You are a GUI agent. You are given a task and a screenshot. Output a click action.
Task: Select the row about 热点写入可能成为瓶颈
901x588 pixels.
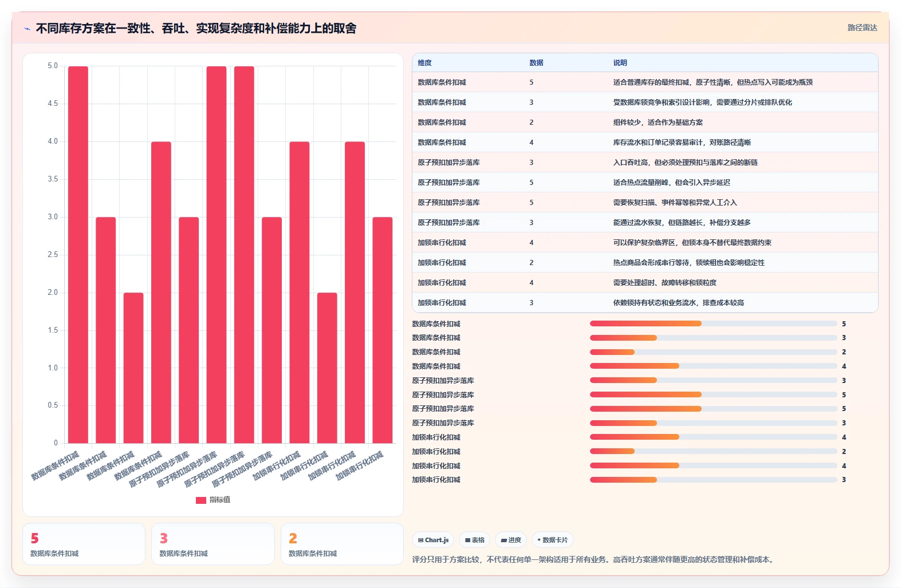pyautogui.click(x=645, y=82)
